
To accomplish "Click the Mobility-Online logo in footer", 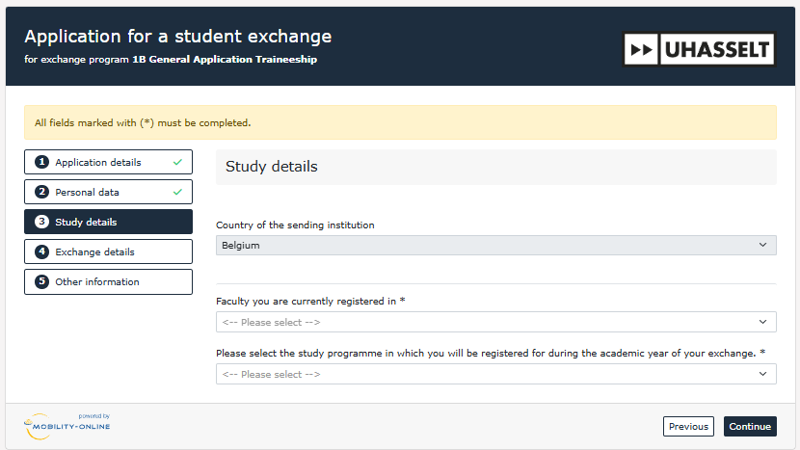I will pyautogui.click(x=68, y=425).
